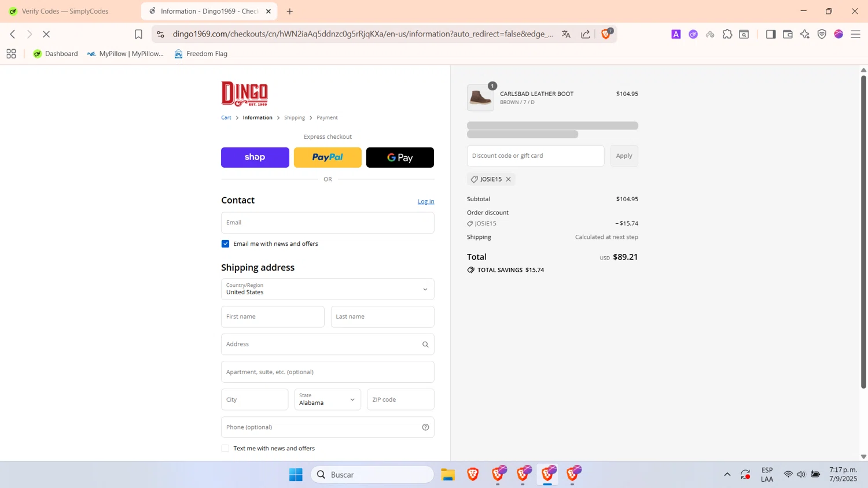Viewport: 868px width, 488px height.
Task: Stop page loading with the X button
Action: pyautogui.click(x=46, y=34)
